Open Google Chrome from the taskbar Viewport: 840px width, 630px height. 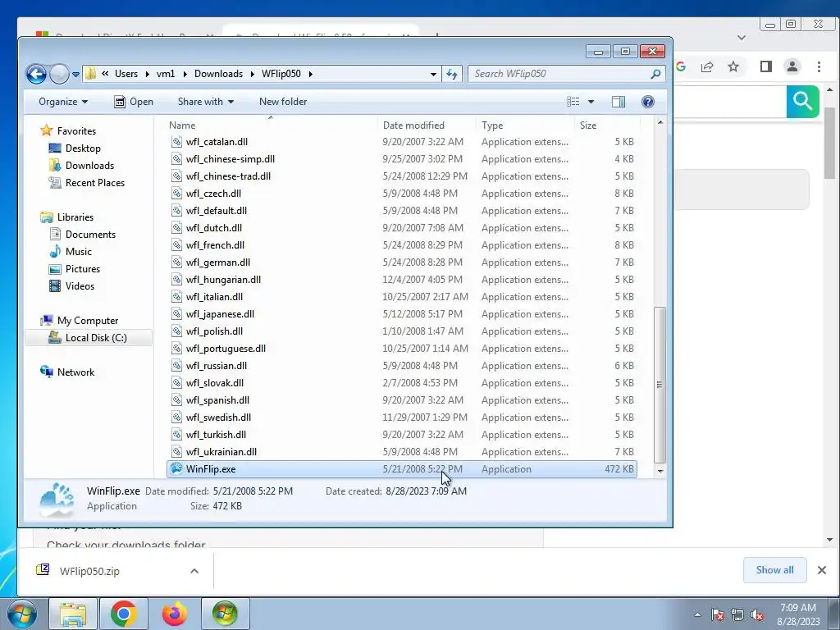pos(124,614)
